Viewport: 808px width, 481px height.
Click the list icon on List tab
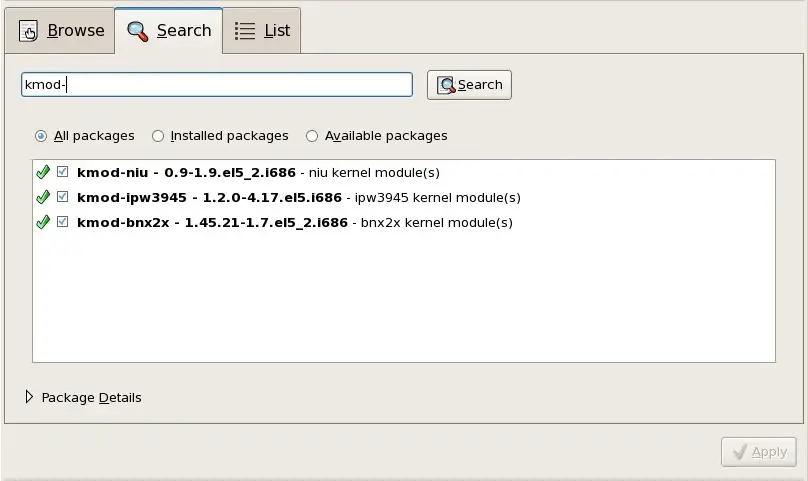(x=244, y=31)
